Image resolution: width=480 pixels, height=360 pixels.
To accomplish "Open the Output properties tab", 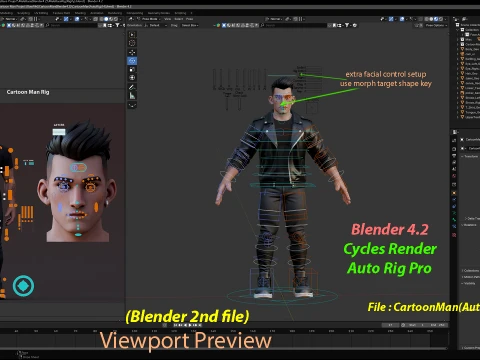I will click(454, 156).
